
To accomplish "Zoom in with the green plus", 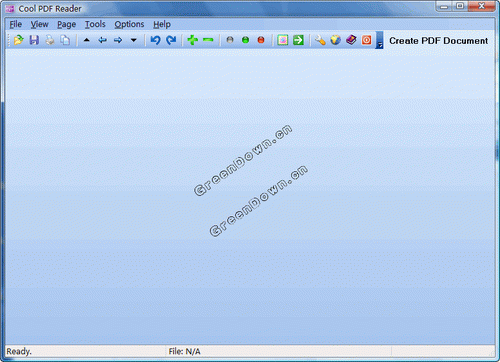I will (192, 40).
